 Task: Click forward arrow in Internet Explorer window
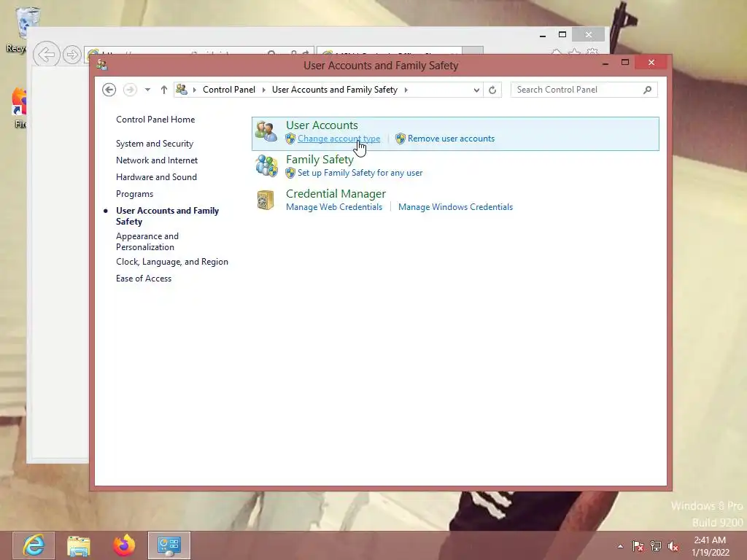click(x=72, y=54)
